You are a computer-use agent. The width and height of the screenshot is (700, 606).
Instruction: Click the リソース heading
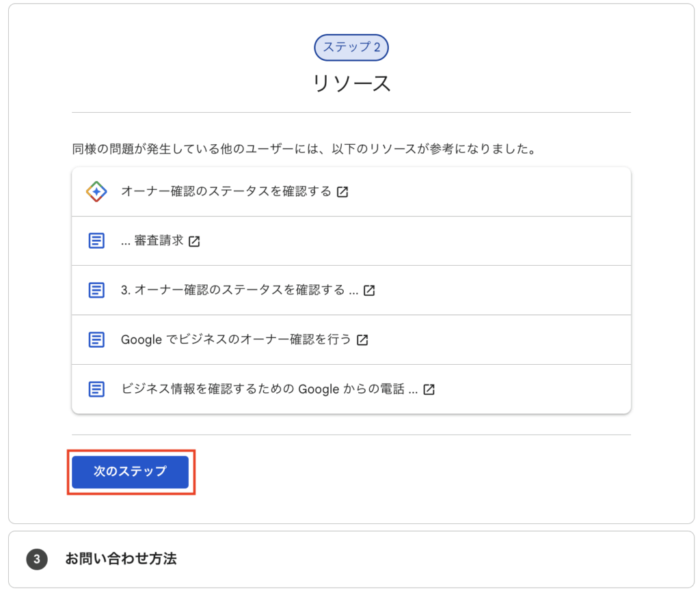(351, 83)
